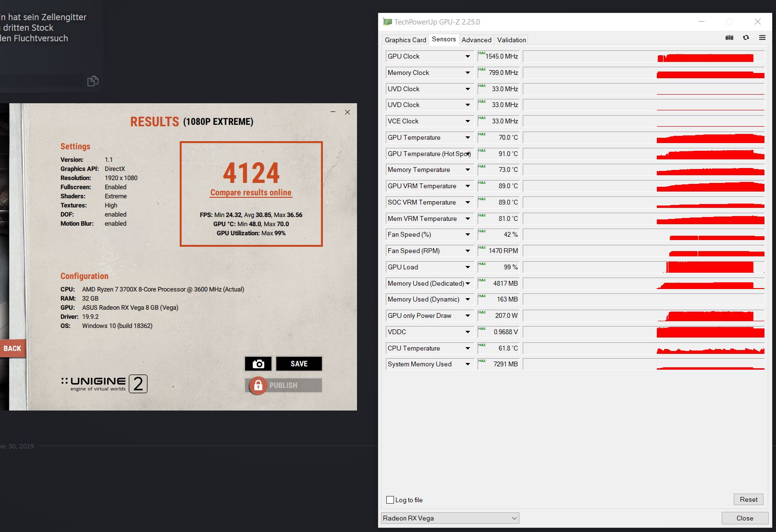Click the VDDC sensor graph
Image resolution: width=776 pixels, height=532 pixels.
pyautogui.click(x=643, y=332)
